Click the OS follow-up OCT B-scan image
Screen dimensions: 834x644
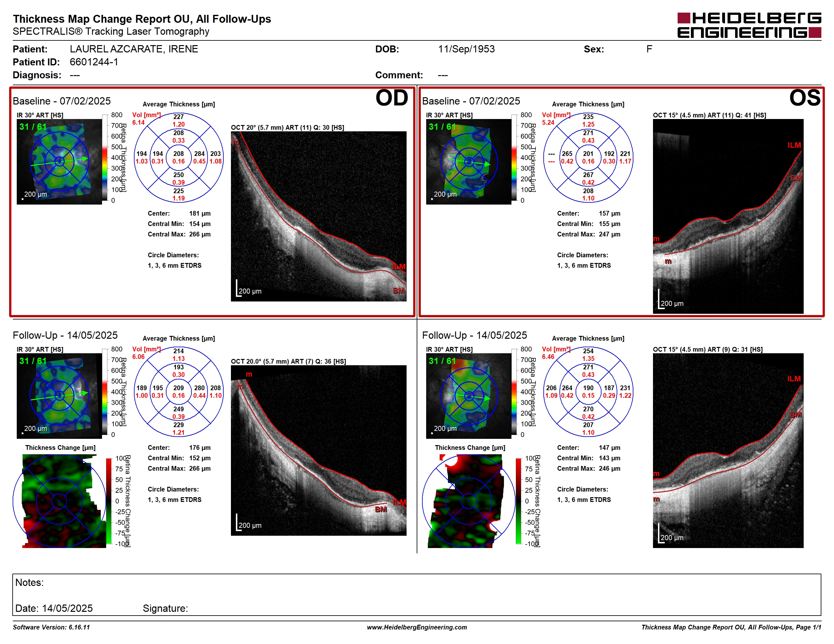(x=728, y=450)
